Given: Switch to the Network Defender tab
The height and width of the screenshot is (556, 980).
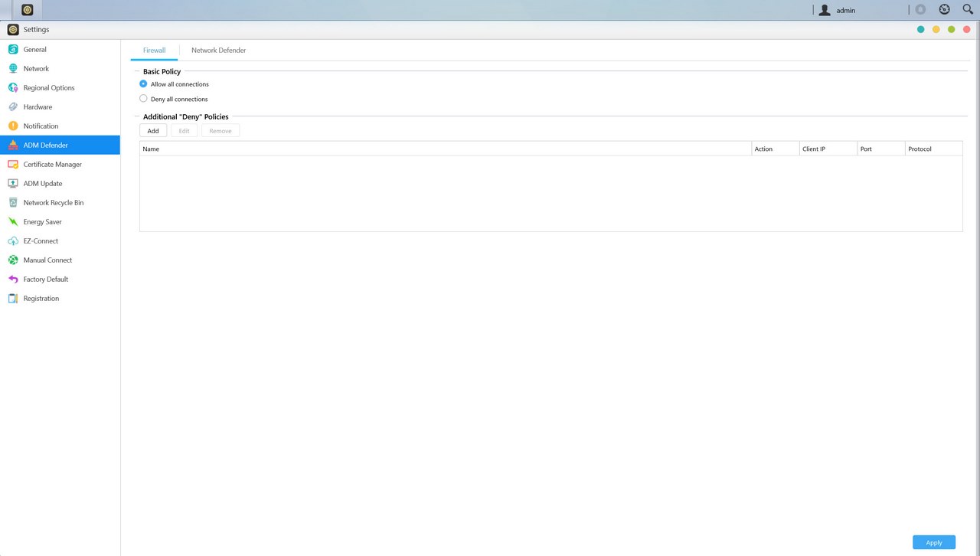Looking at the screenshot, I should point(219,50).
